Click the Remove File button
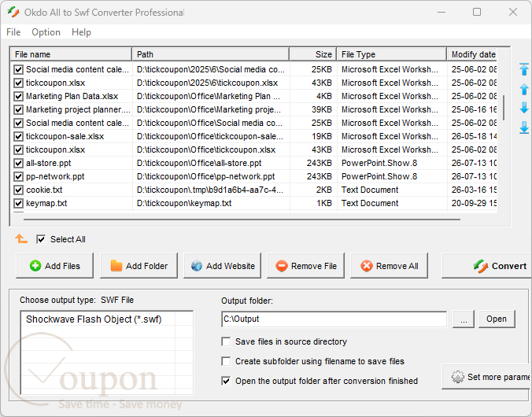532x417 pixels. coord(305,266)
